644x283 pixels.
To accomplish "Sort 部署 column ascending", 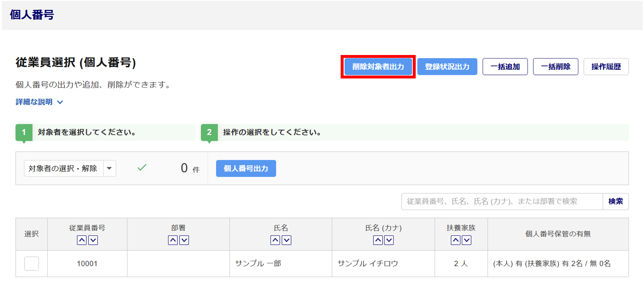I will coord(173,240).
